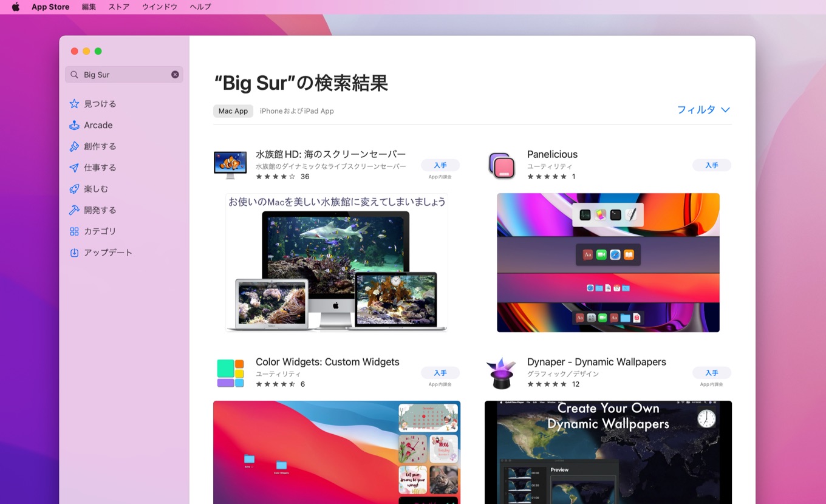View the Panelicious dock panels screenshot

coord(608,262)
